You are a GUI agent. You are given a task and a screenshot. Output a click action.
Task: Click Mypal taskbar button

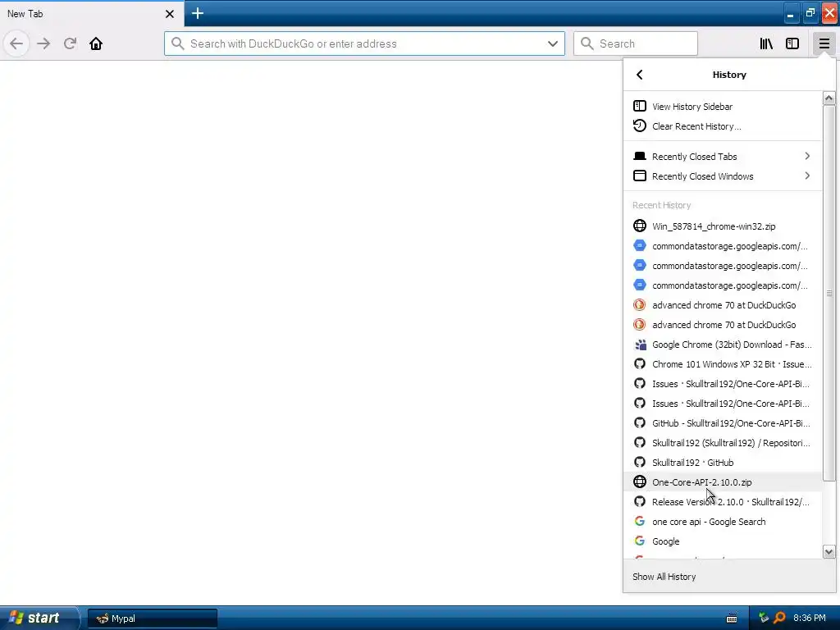point(152,619)
